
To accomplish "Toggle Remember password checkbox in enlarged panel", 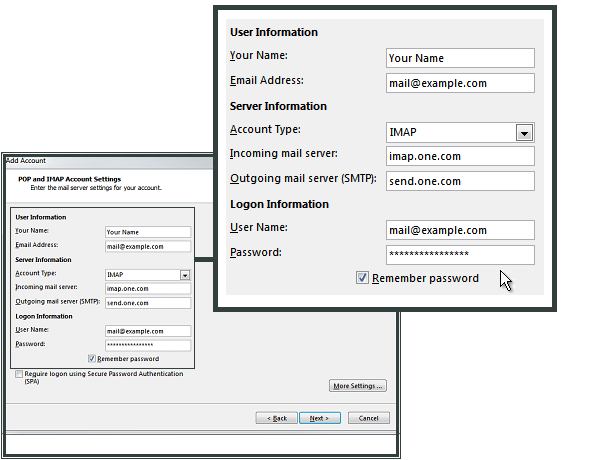I will (x=362, y=278).
